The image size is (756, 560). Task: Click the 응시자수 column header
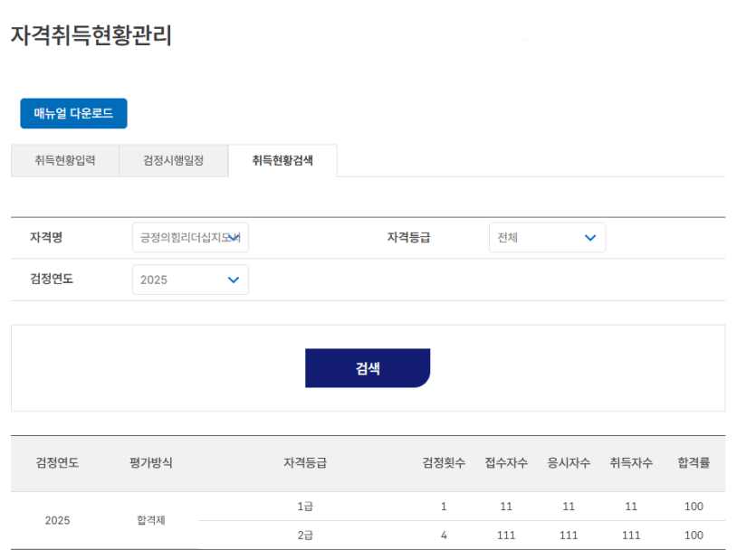click(569, 463)
